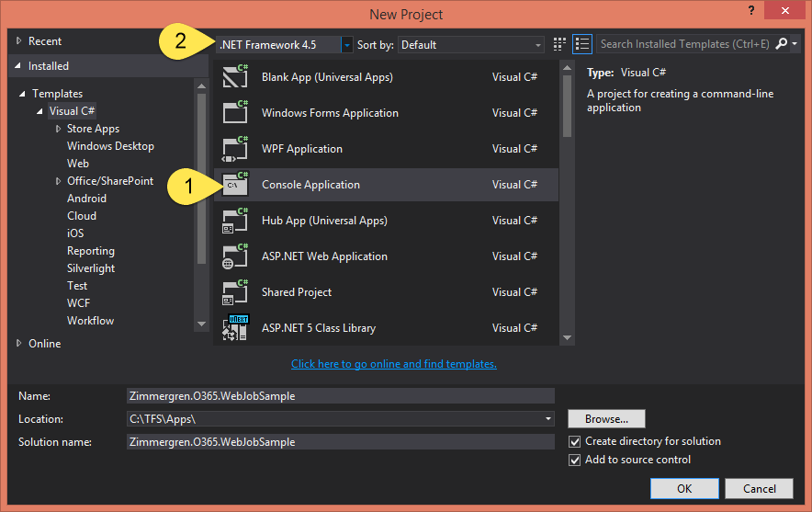The height and width of the screenshot is (512, 812).
Task: Click into the project Name text field
Action: (x=340, y=396)
